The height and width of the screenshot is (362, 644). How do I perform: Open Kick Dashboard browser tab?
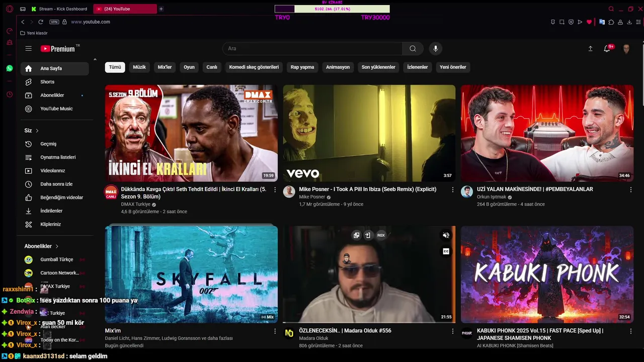coord(60,9)
